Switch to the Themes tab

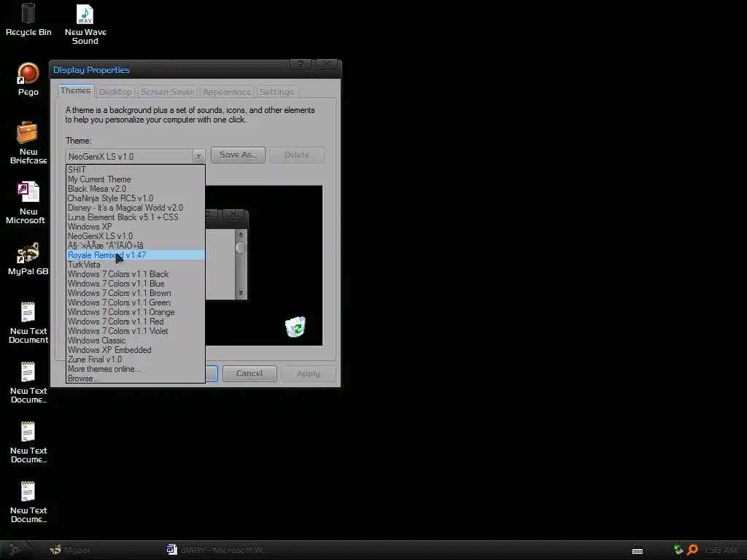pos(75,90)
